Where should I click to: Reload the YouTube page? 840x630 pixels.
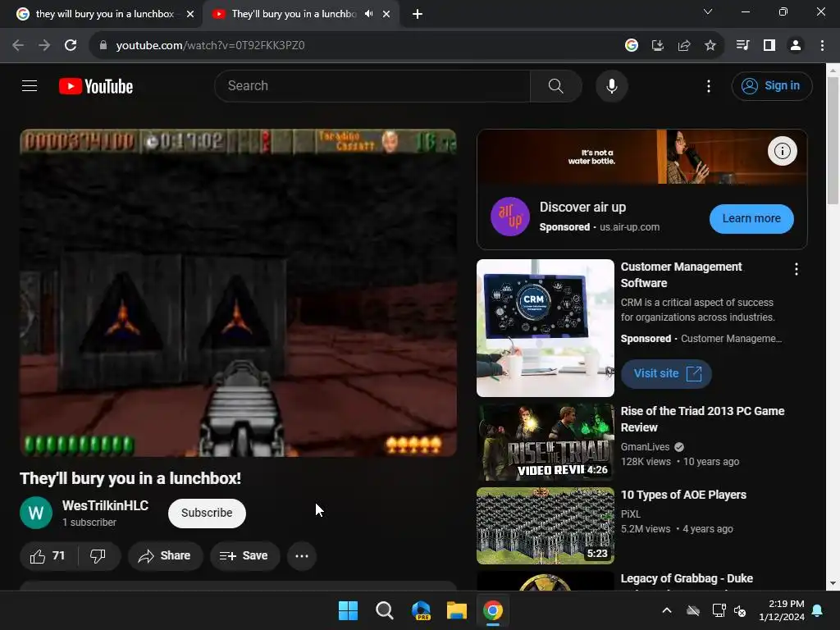click(x=71, y=45)
